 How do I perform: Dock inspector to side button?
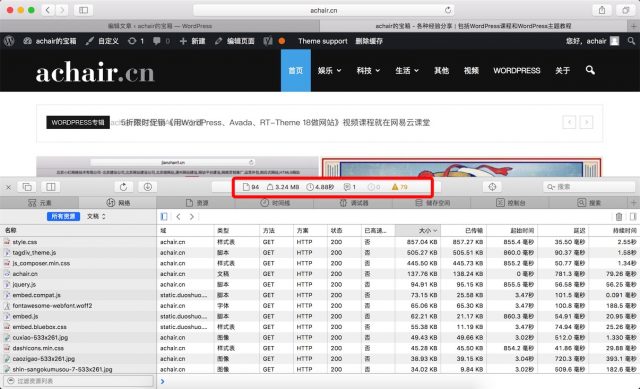tap(51, 187)
